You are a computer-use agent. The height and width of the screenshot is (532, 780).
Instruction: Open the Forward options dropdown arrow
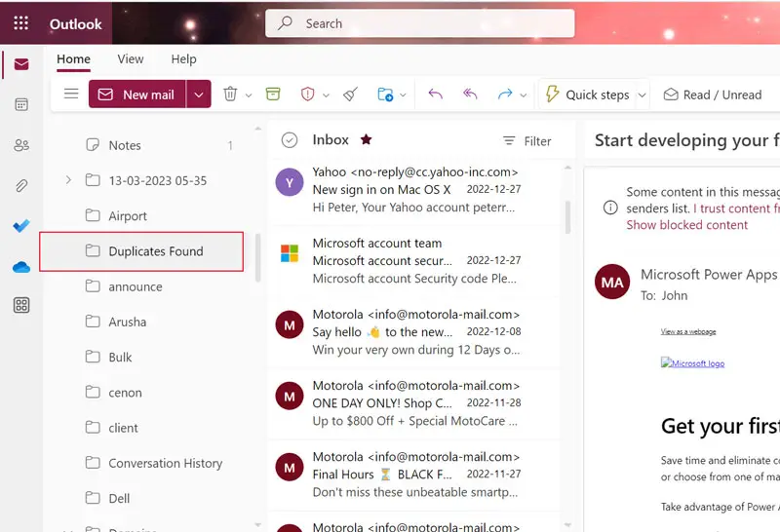point(524,95)
